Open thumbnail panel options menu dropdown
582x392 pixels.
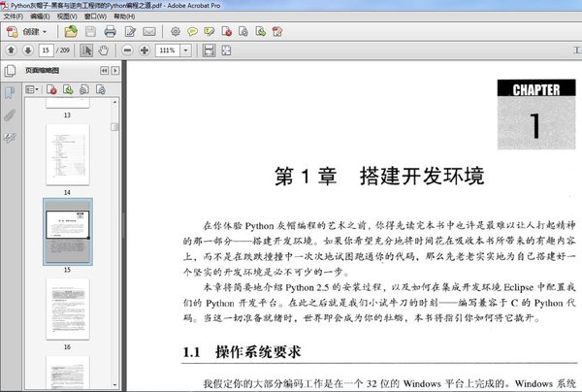[x=32, y=89]
